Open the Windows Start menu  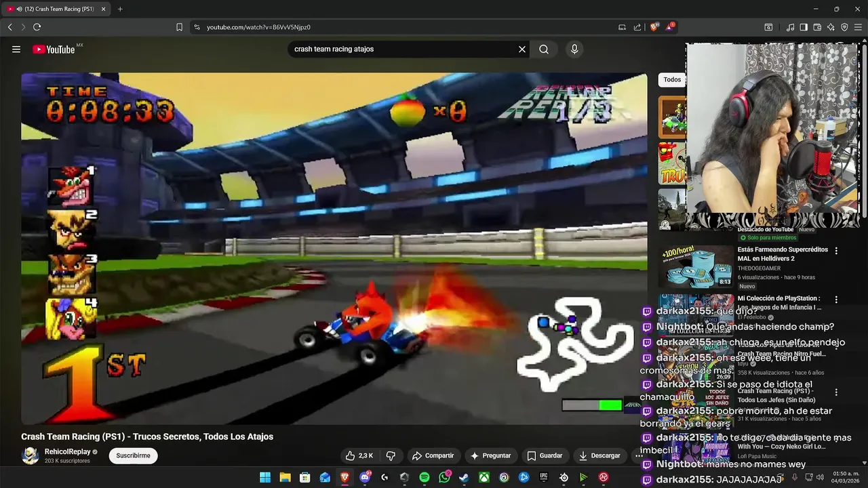pos(265,477)
